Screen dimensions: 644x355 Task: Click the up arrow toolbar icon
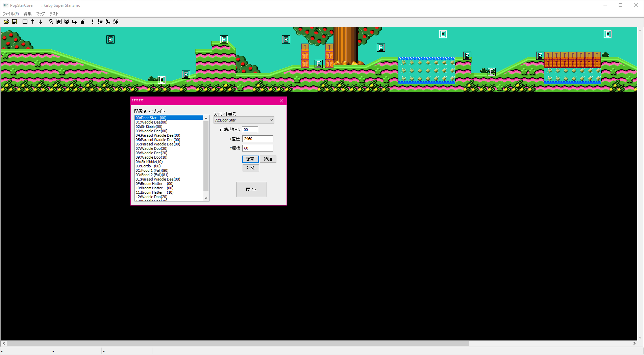click(33, 22)
